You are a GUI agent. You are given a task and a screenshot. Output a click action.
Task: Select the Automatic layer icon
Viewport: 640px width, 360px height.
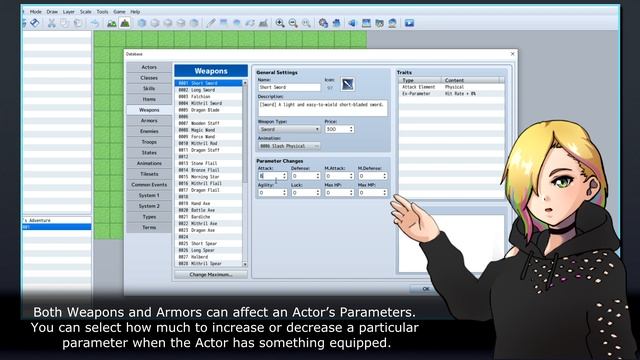pyautogui.click(x=142, y=23)
